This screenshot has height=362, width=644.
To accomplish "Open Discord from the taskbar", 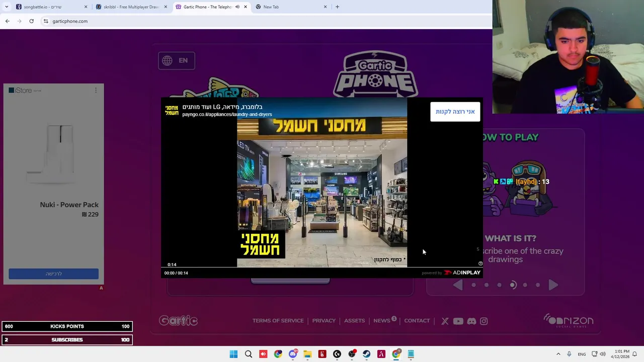I will 293,354.
